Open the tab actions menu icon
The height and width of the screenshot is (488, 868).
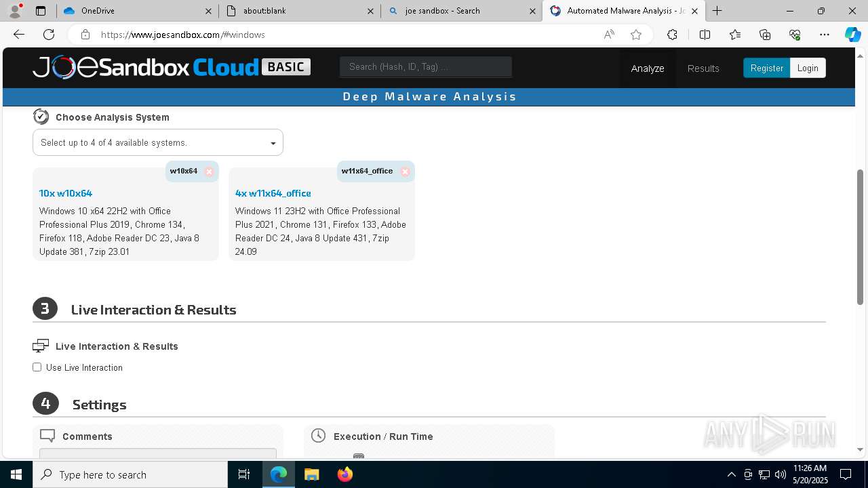click(x=41, y=11)
